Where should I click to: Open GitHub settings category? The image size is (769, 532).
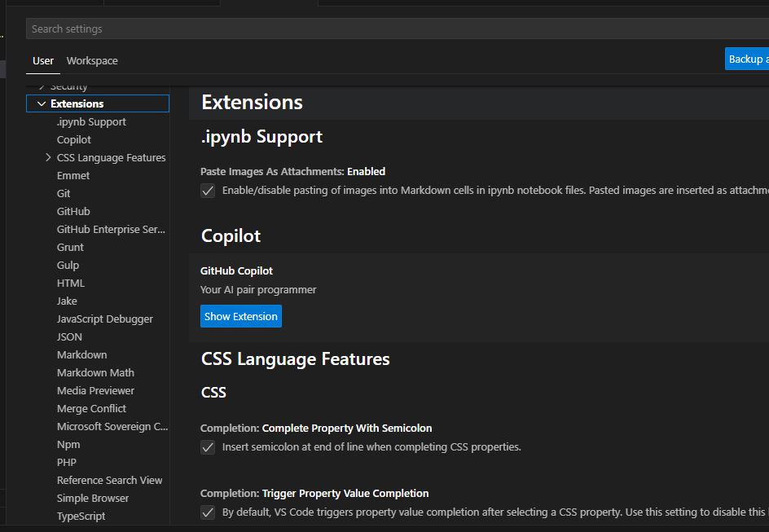click(73, 211)
